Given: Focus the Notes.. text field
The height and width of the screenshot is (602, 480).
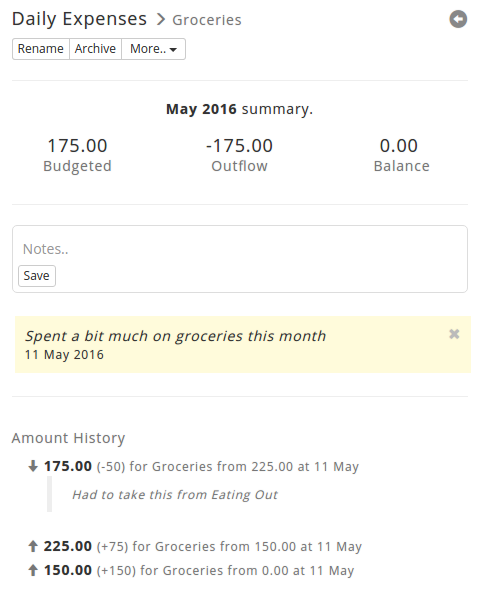Looking at the screenshot, I should pos(240,249).
